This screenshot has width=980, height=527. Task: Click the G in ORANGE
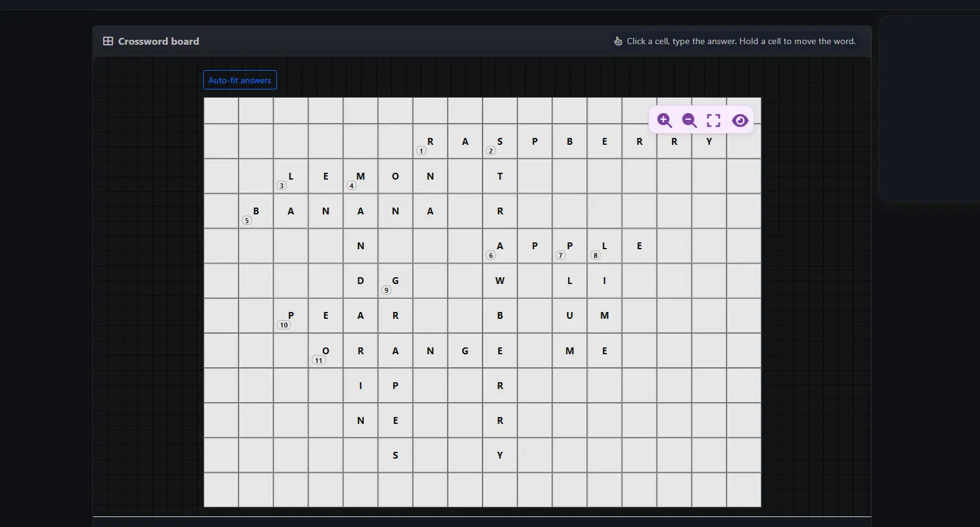click(x=465, y=351)
